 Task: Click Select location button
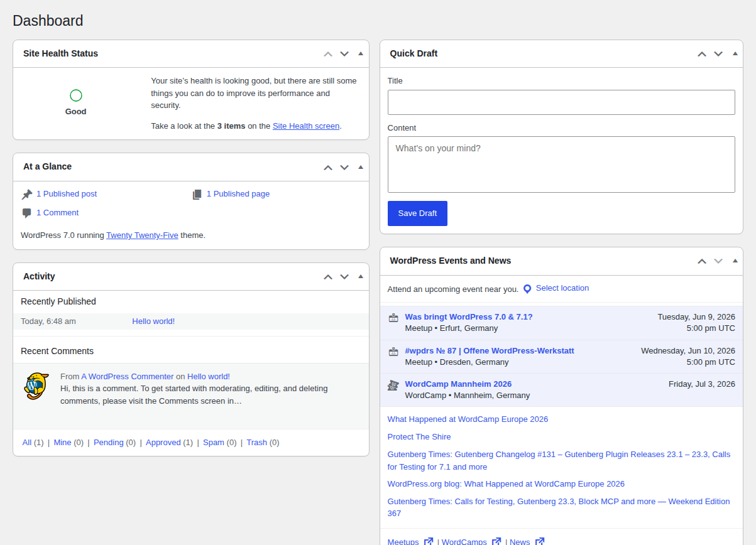pyautogui.click(x=562, y=288)
